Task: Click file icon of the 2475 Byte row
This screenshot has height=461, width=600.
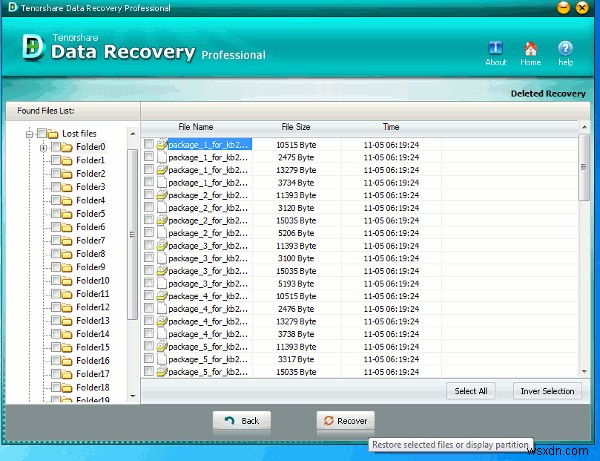Action: coord(162,157)
